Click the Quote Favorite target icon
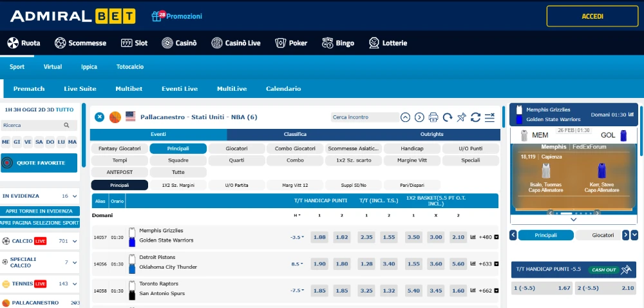 (x=7, y=163)
